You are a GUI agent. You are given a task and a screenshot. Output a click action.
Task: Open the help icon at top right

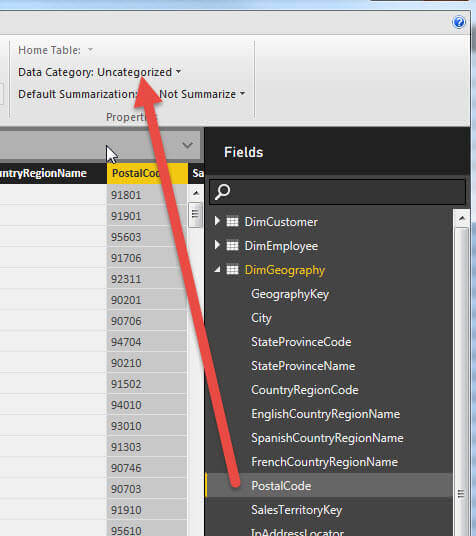(459, 22)
